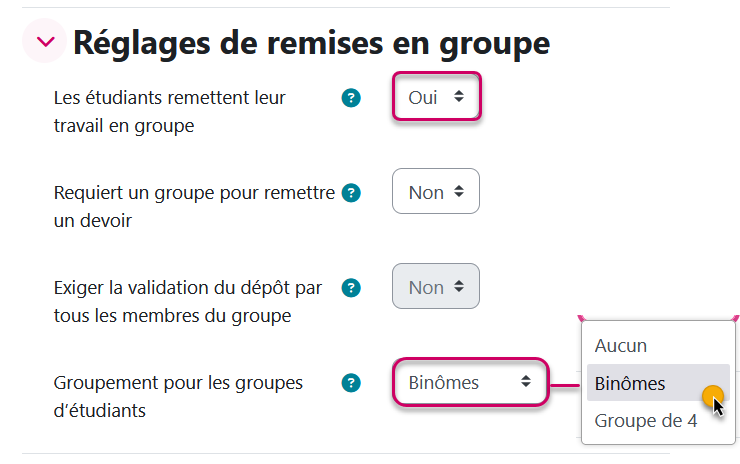Viewport: 740px width, 464px height.
Task: Click the Exiger la validation du dépôt label
Action: tap(188, 302)
